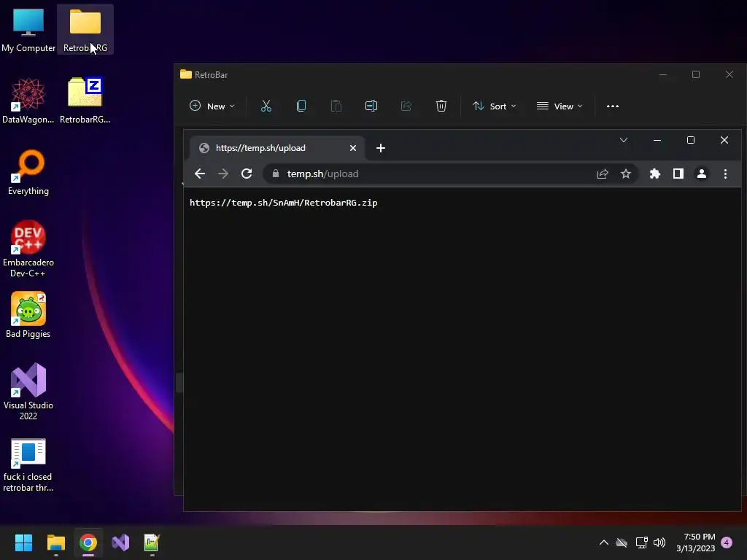The width and height of the screenshot is (747, 560).
Task: Maximize the Chrome window
Action: [x=691, y=140]
